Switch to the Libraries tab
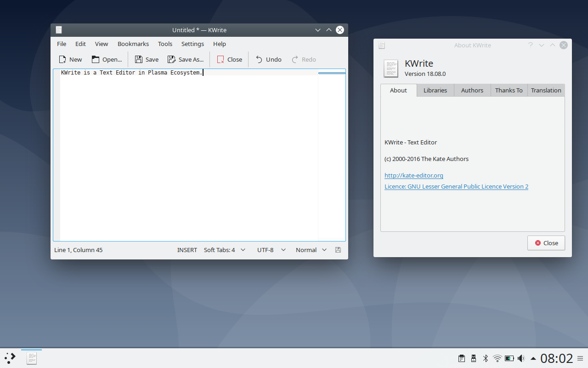The width and height of the screenshot is (588, 368). coord(435,90)
